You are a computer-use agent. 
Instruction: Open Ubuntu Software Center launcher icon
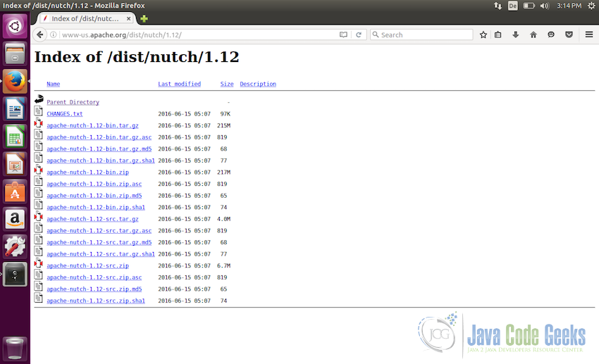click(15, 192)
